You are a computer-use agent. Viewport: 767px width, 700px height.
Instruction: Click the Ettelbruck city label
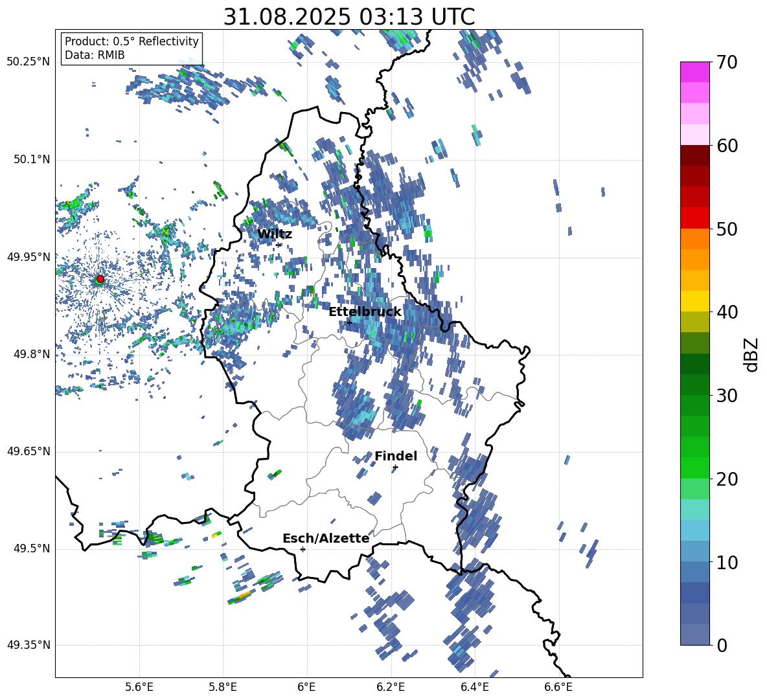(x=365, y=312)
